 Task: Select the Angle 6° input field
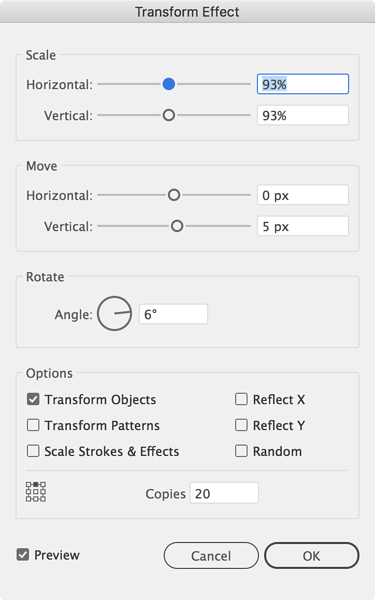tap(173, 314)
